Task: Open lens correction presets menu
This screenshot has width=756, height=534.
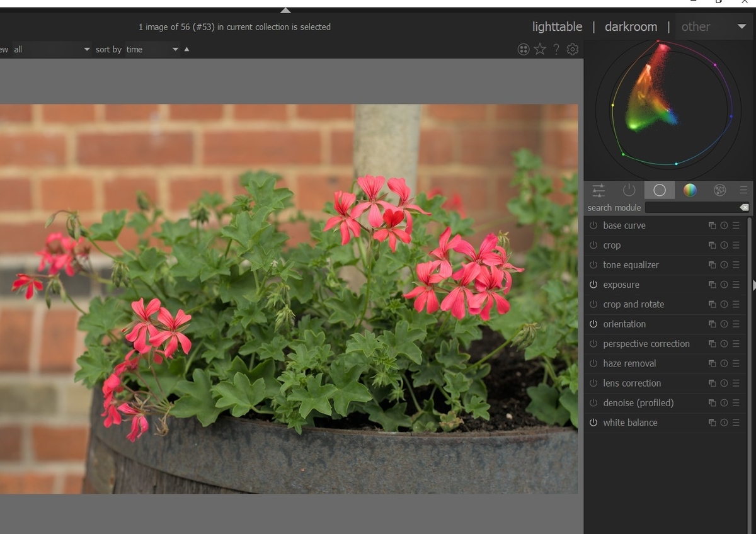Action: point(736,383)
